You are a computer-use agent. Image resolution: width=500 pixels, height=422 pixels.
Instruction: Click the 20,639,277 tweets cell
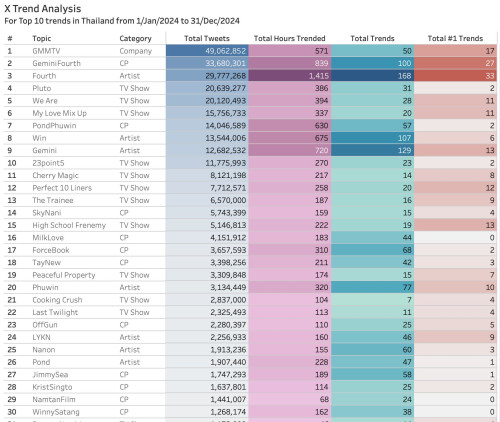(207, 88)
